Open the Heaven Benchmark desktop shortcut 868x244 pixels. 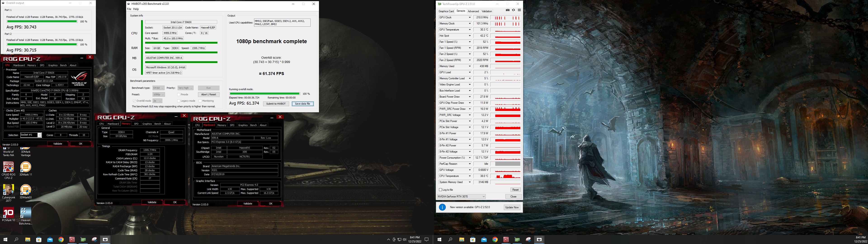(26, 216)
